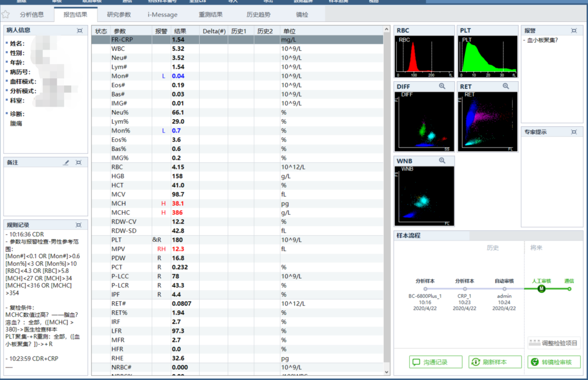Click the 历史1 column header
Image resolution: width=588 pixels, height=380 pixels.
pyautogui.click(x=241, y=31)
